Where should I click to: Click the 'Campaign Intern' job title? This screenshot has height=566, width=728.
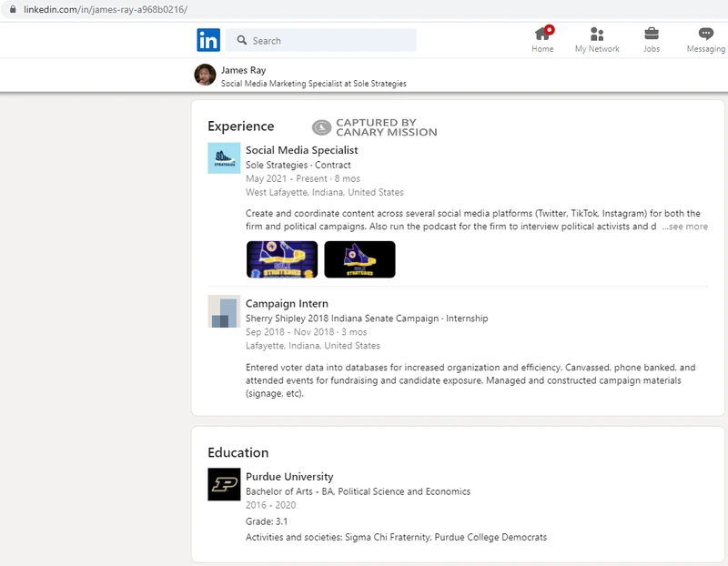tap(287, 304)
